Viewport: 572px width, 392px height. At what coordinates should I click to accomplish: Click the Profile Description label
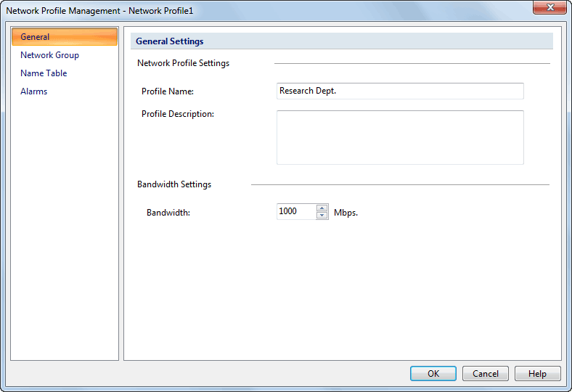(x=178, y=114)
